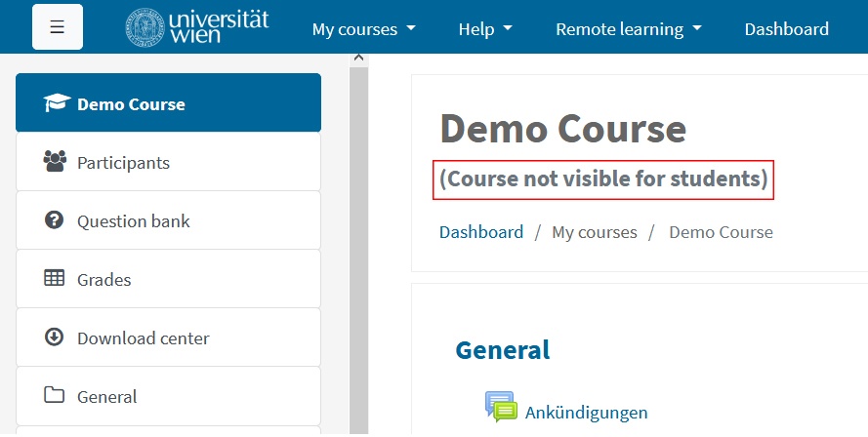Open Grades from the sidebar

coord(168,279)
